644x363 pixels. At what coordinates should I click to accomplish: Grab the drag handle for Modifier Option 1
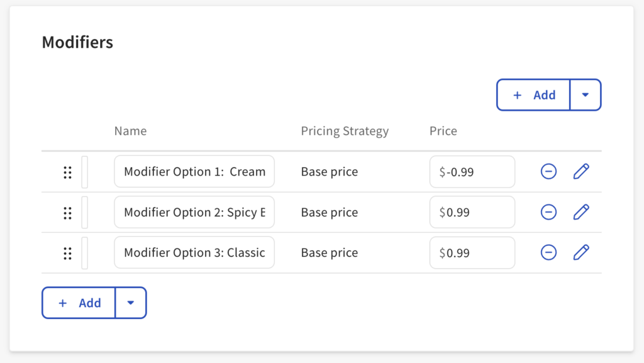point(67,172)
